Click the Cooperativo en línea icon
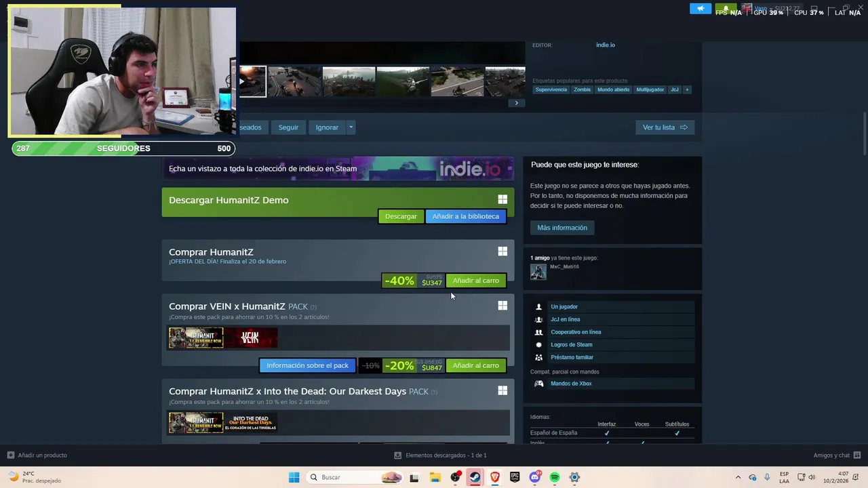Image resolution: width=868 pixels, height=488 pixels. coord(538,332)
